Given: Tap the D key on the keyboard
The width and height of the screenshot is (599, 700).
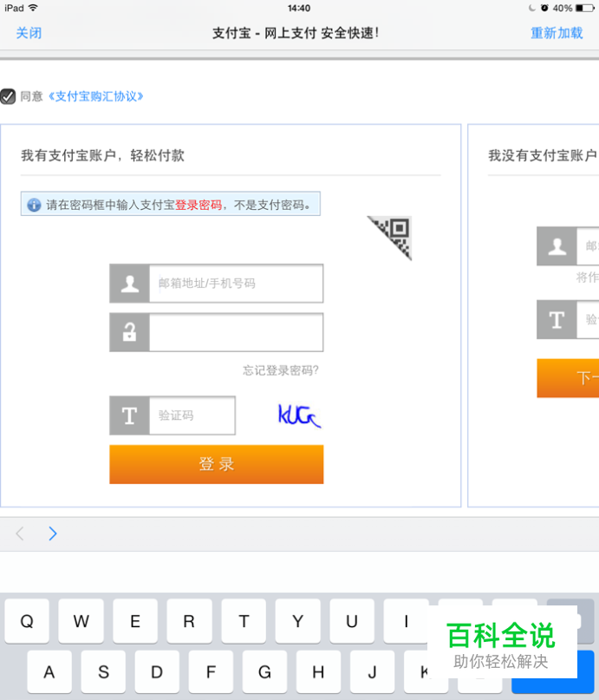Looking at the screenshot, I should 157,672.
